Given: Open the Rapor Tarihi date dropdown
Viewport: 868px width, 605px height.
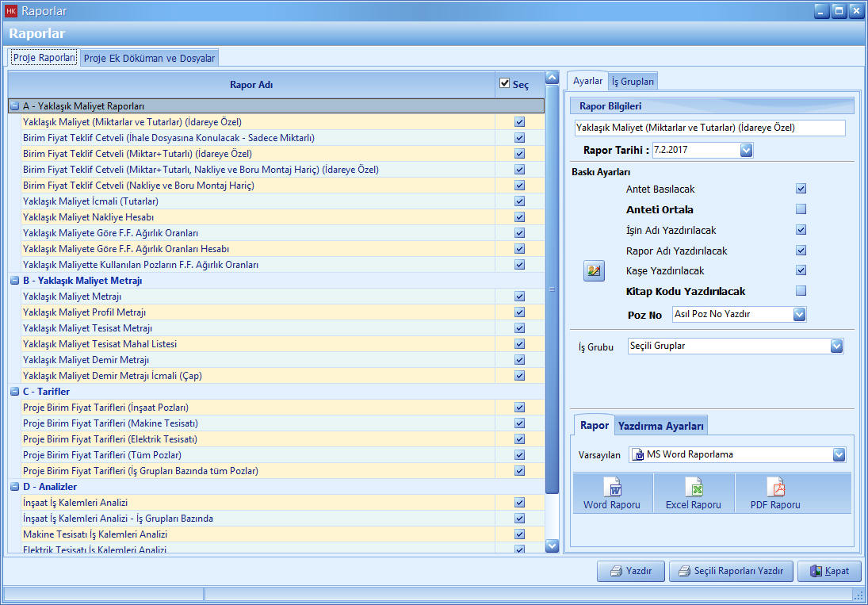Looking at the screenshot, I should (x=746, y=150).
